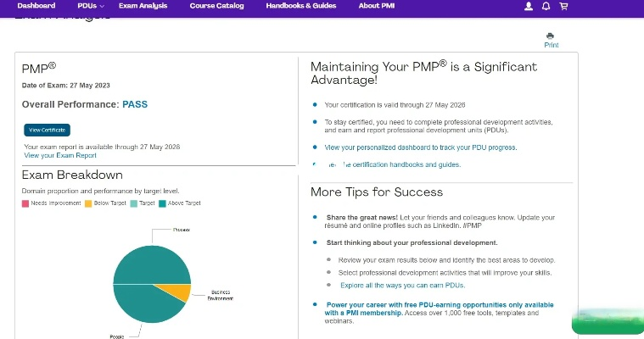Image resolution: width=644 pixels, height=339 pixels.
Task: Expand the PDUs dropdown menu
Action: (x=91, y=6)
